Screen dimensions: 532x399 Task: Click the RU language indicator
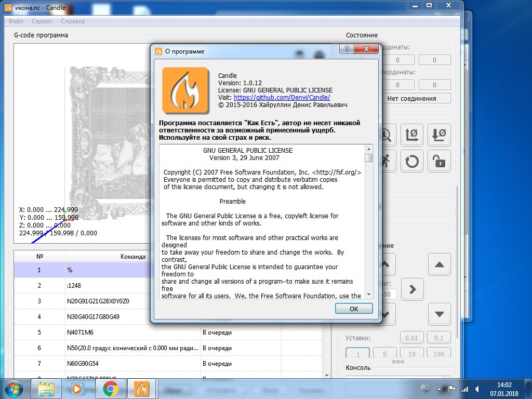[425, 388]
